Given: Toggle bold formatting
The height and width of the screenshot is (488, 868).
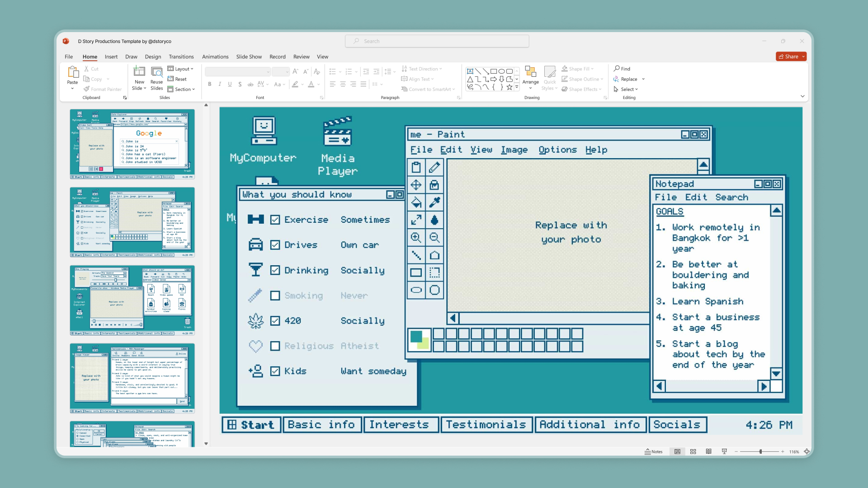Looking at the screenshot, I should (x=209, y=84).
